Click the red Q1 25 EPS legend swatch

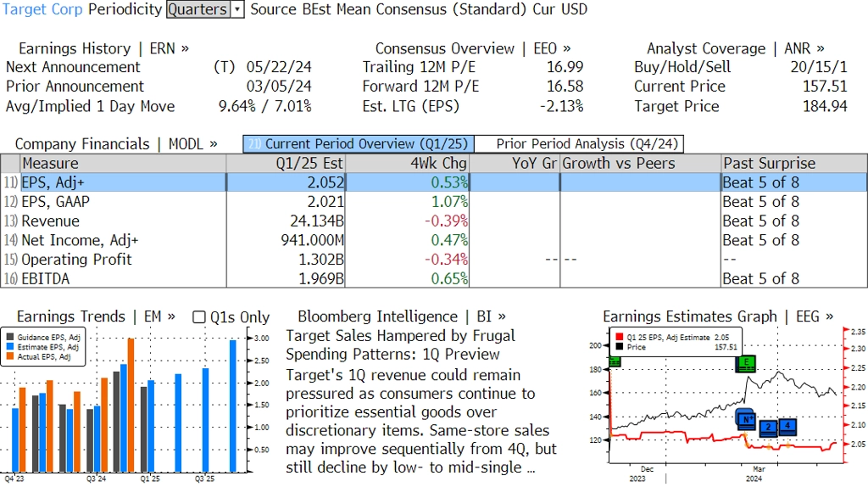click(619, 337)
